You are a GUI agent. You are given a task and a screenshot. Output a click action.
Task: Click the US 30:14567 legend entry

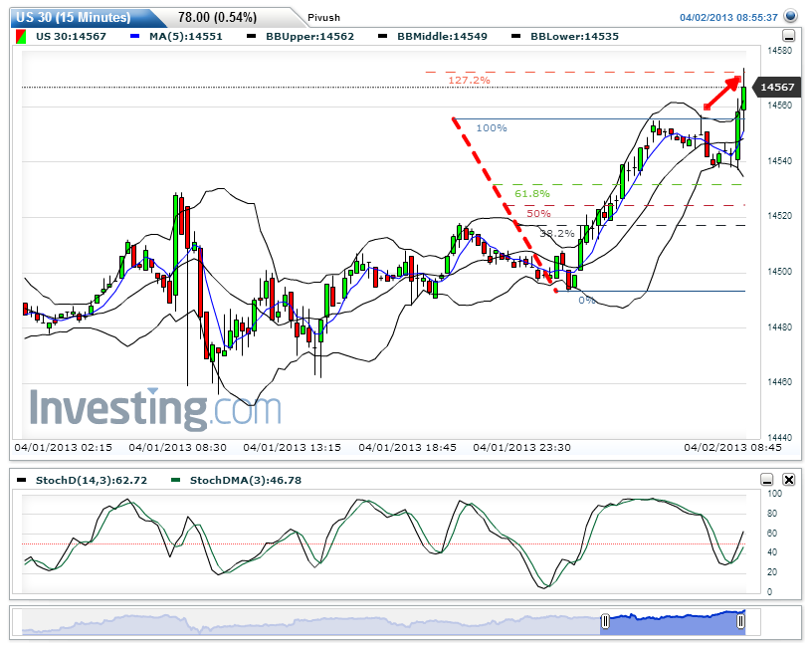(x=71, y=36)
